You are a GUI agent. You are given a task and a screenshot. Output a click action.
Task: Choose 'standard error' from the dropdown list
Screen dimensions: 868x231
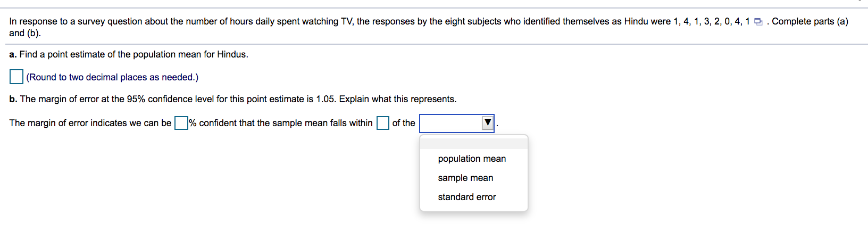click(x=467, y=197)
